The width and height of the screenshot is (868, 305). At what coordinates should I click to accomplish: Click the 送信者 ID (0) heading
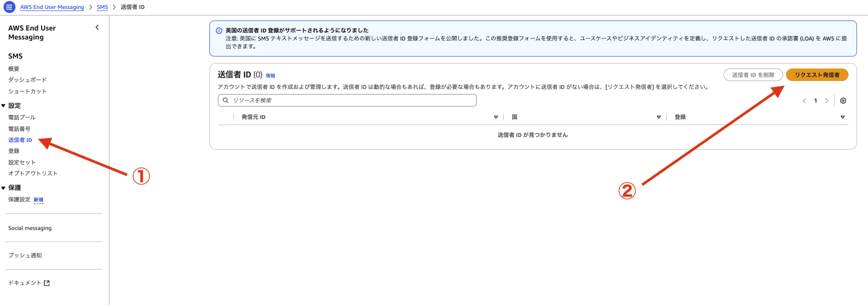coord(240,74)
